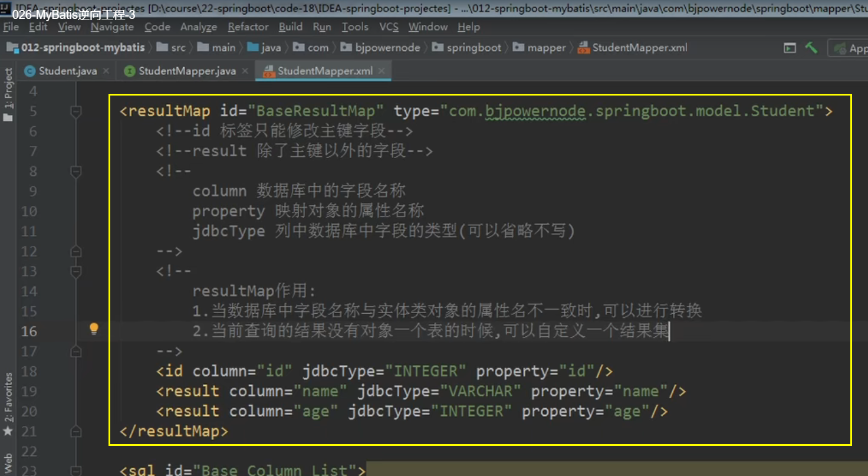Image resolution: width=868 pixels, height=476 pixels.
Task: Open the Build menu
Action: 291,27
